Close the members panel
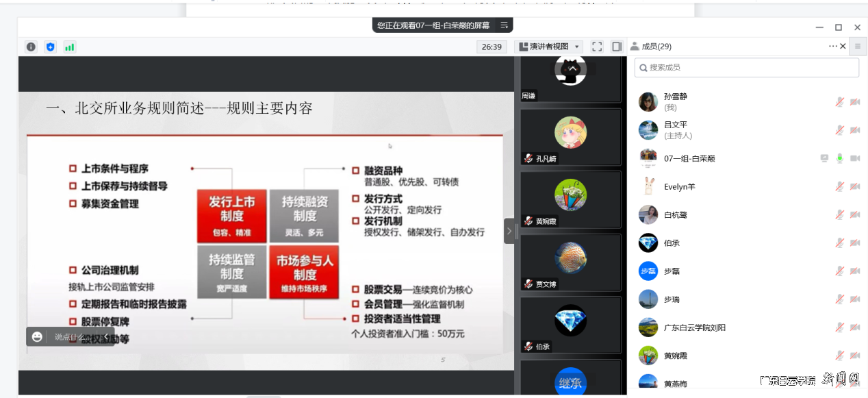868x398 pixels. click(x=841, y=47)
